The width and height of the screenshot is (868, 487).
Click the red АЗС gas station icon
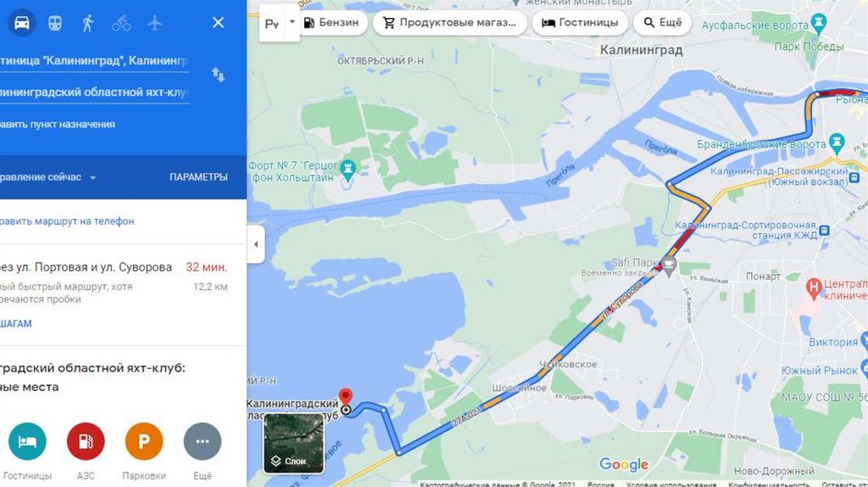(86, 441)
